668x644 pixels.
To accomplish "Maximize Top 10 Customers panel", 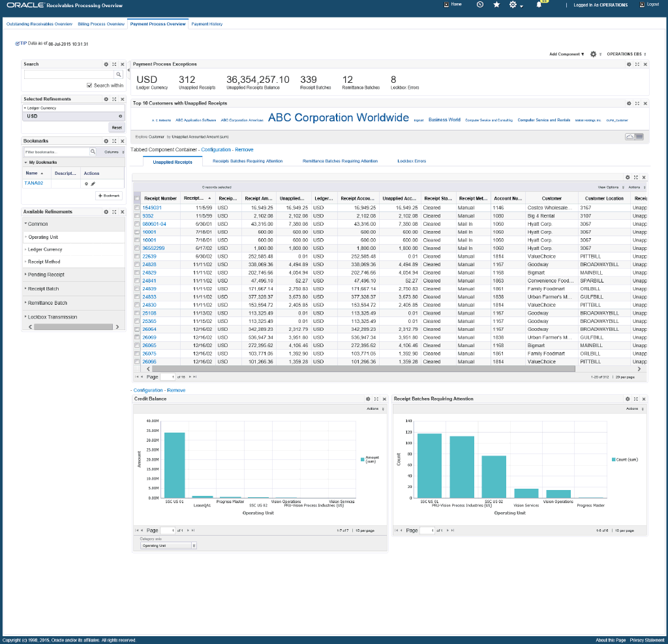I will (637, 103).
